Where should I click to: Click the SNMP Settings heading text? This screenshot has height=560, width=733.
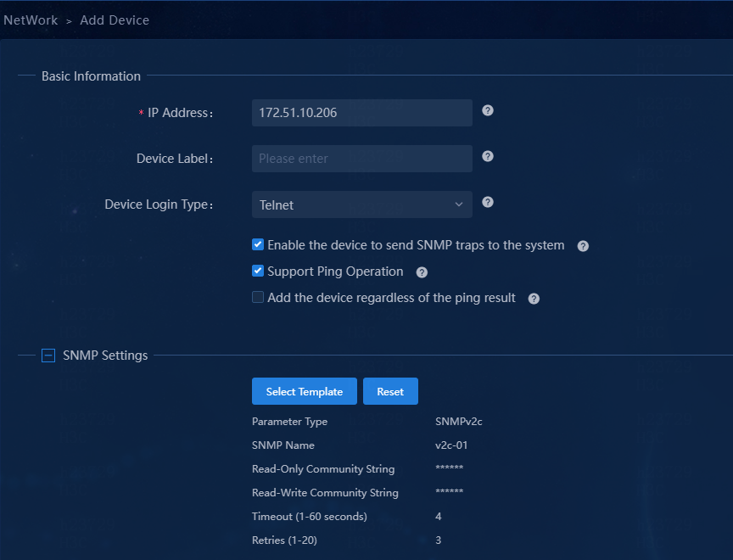pyautogui.click(x=105, y=356)
